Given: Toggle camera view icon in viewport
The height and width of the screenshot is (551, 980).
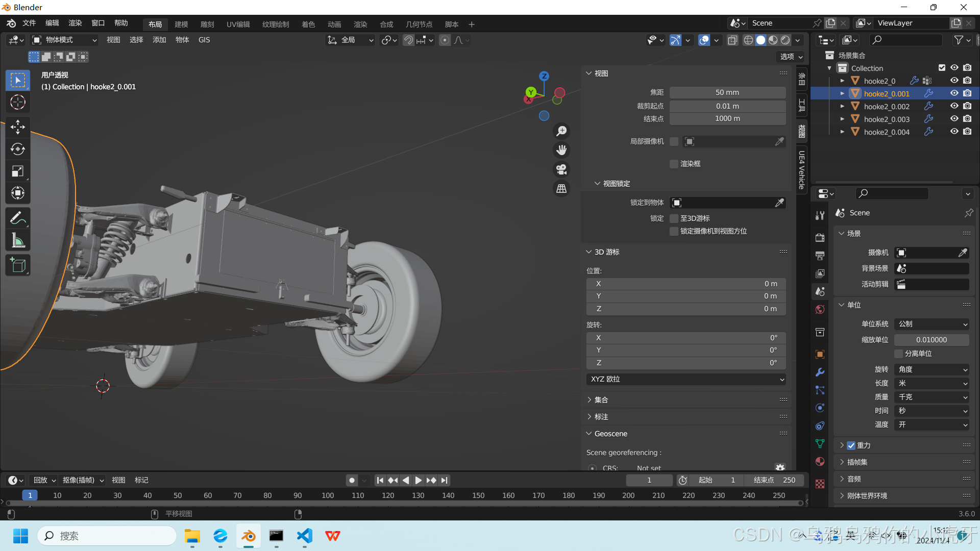Looking at the screenshot, I should [x=561, y=169].
